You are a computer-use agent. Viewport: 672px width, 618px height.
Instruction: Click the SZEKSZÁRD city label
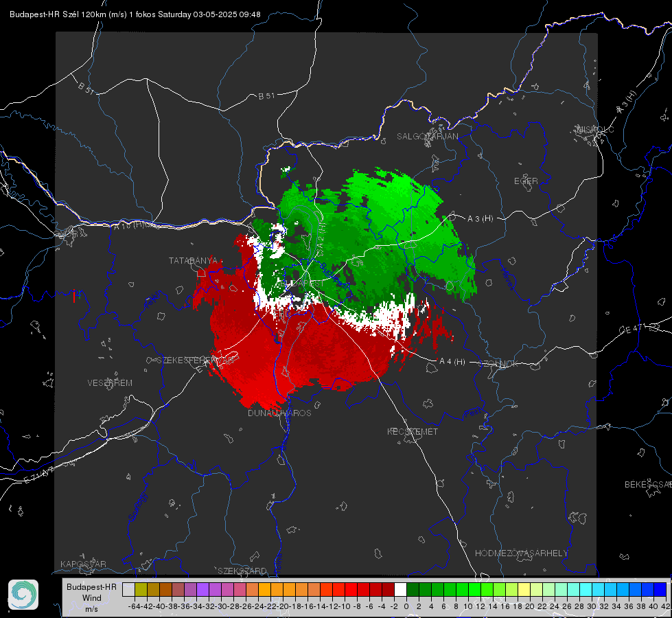coord(242,571)
